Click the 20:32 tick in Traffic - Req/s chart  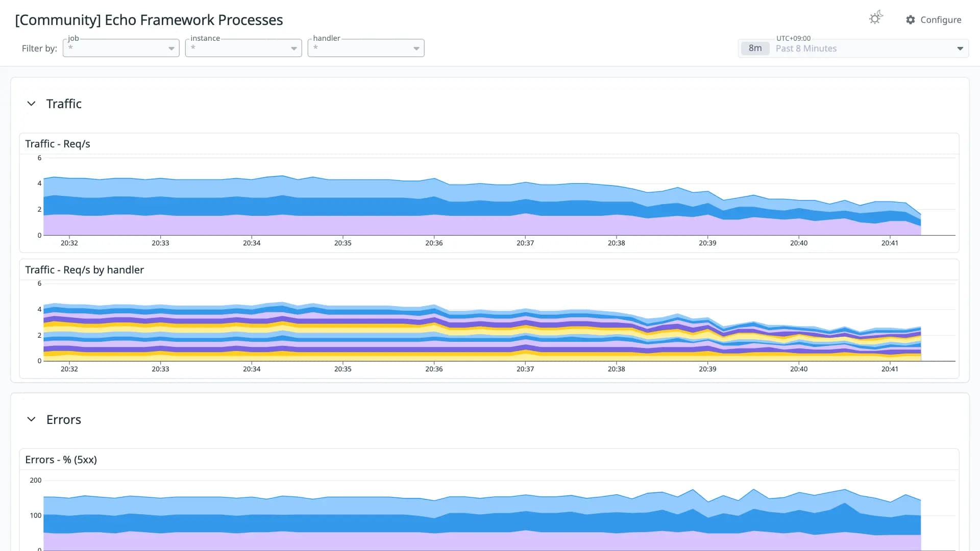[69, 243]
